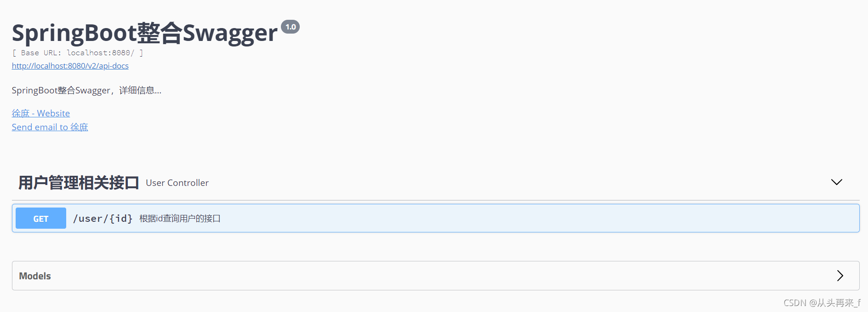Image resolution: width=868 pixels, height=312 pixels.
Task: Click the 根据id查询用户的接口 description
Action: click(179, 218)
